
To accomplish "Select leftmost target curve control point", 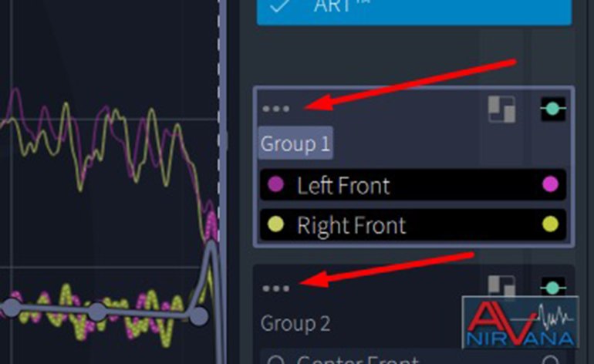I will point(12,308).
